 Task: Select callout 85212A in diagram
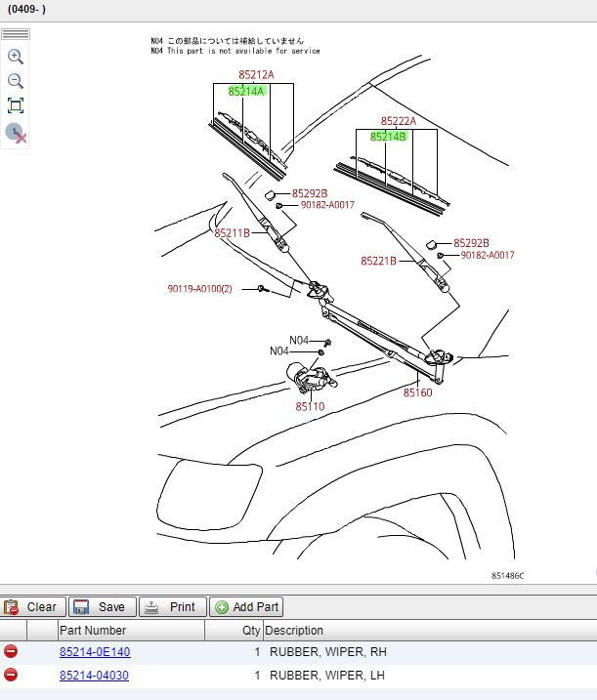click(256, 74)
